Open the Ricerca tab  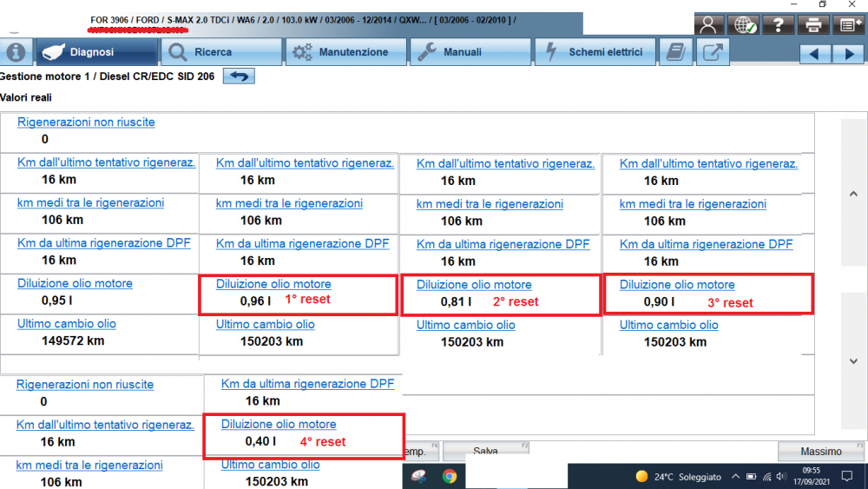(222, 52)
